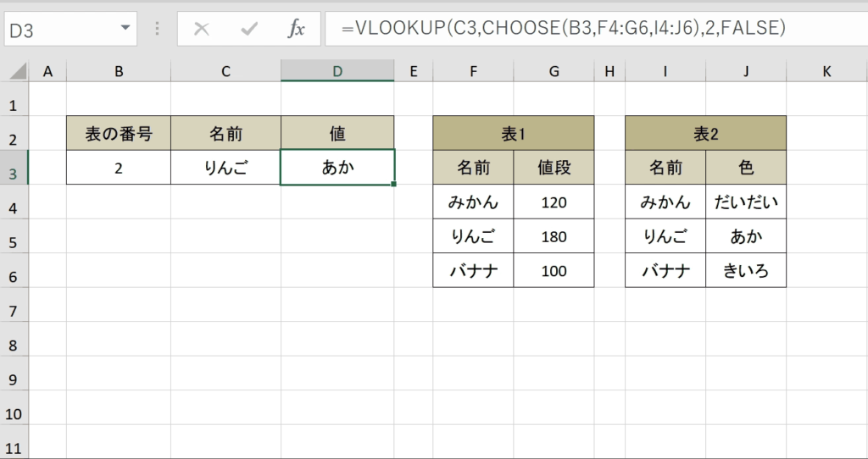This screenshot has height=459, width=868.
Task: Click into the VLOOKUP formula bar text
Action: (x=564, y=28)
